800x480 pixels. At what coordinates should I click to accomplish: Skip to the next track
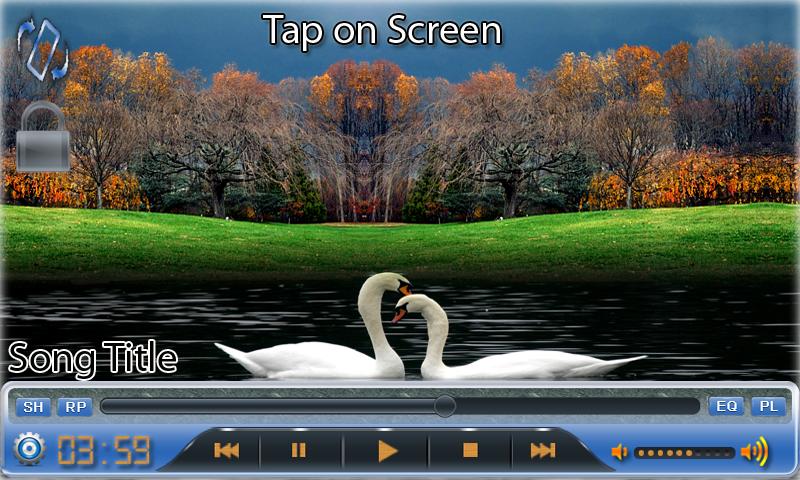pyautogui.click(x=542, y=450)
